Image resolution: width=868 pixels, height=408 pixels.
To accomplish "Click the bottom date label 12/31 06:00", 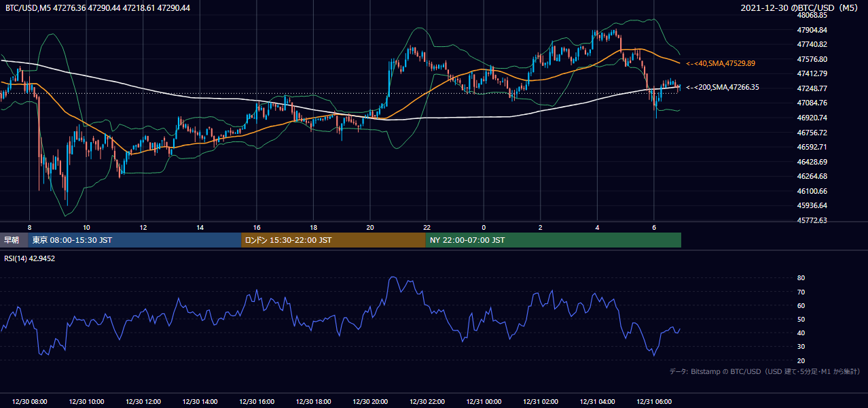I will point(654,402).
